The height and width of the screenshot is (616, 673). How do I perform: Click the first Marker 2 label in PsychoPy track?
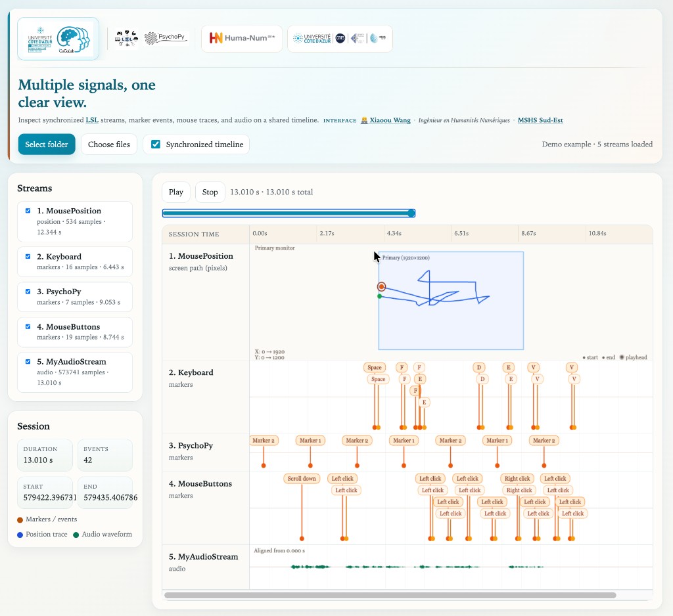[x=264, y=440]
